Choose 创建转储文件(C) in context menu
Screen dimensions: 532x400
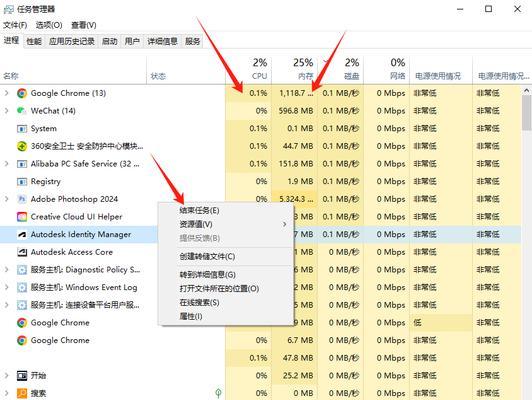pyautogui.click(x=226, y=256)
